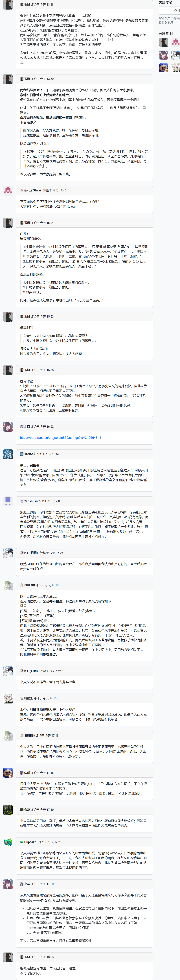The height and width of the screenshot is (980, 180).
Task: Click SIRENS's large avatar beside the 17:10 comment
Action: [8, 585]
